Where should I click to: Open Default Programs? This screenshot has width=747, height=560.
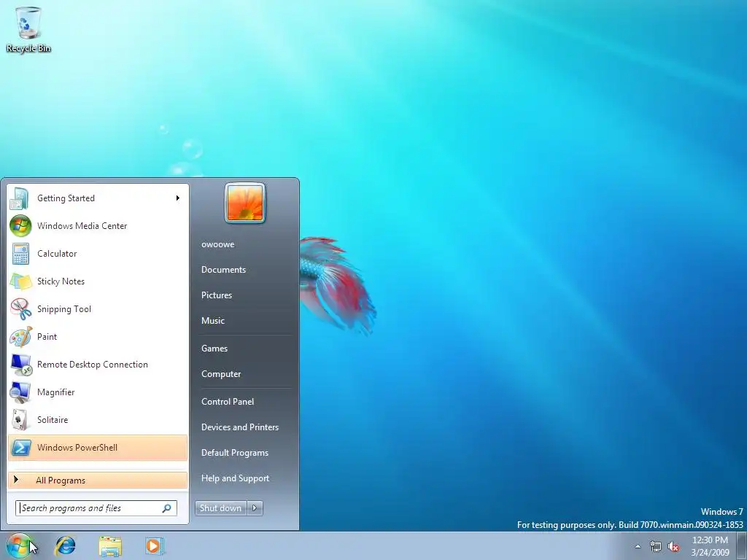[x=235, y=453]
